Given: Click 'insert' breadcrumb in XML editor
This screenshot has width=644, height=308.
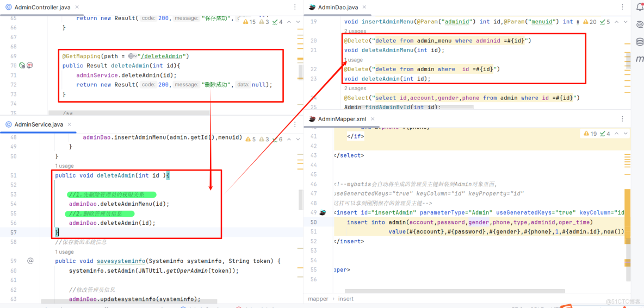Looking at the screenshot, I should [346, 299].
